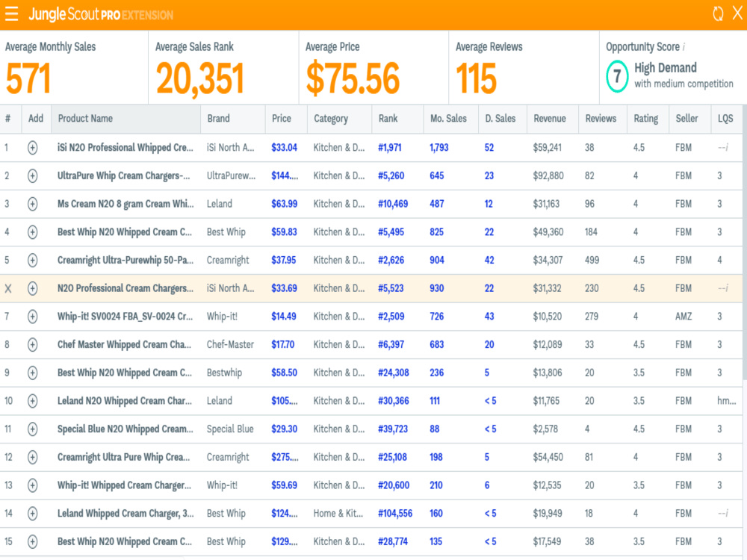Sort by Mo. Sales column header

(x=451, y=119)
